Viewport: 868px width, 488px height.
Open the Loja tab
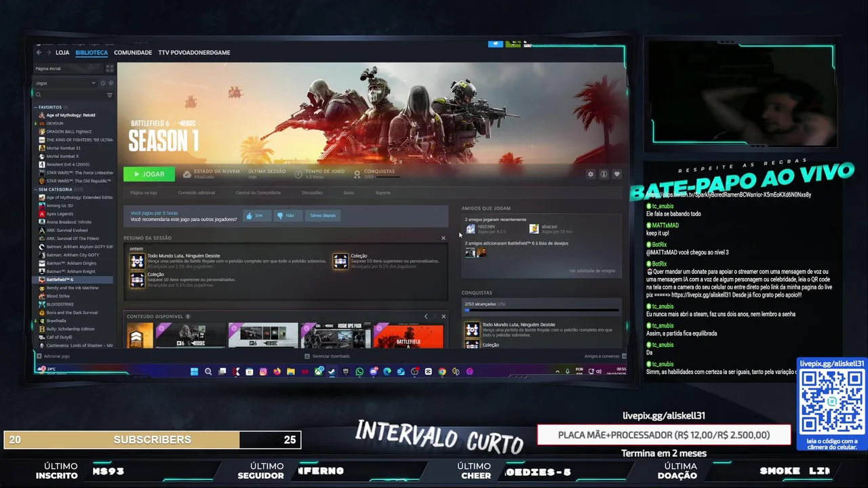(62, 52)
